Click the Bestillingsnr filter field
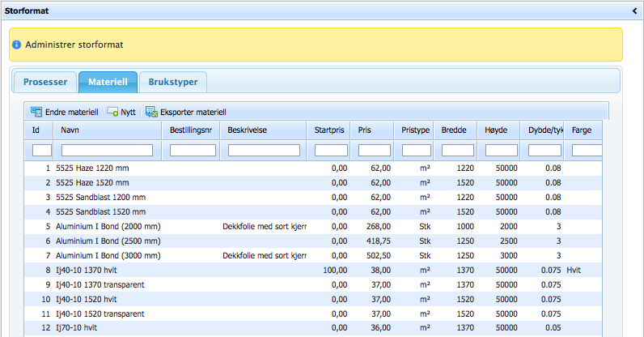The height and width of the screenshot is (337, 644). point(193,150)
